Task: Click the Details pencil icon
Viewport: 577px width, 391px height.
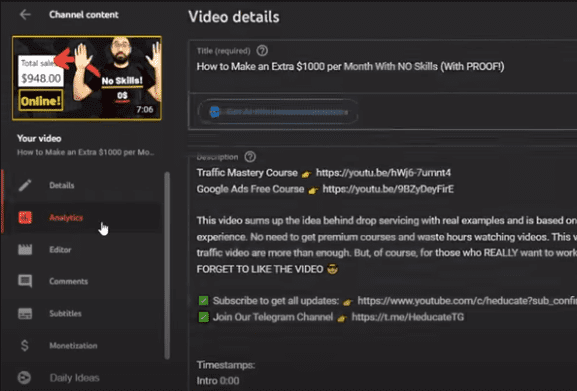Action: (x=25, y=185)
